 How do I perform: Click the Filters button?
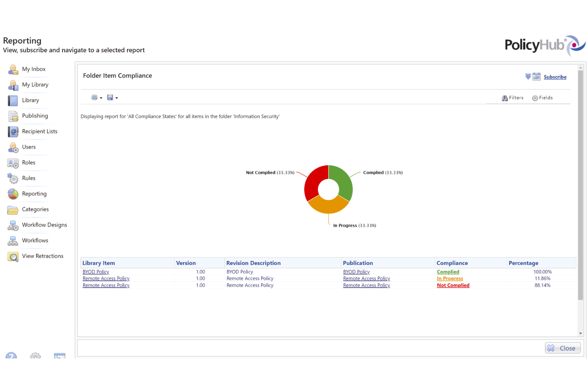(513, 98)
